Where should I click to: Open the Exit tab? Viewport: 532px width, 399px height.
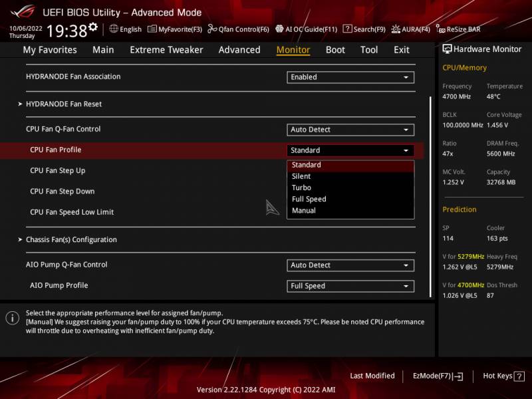coord(402,50)
